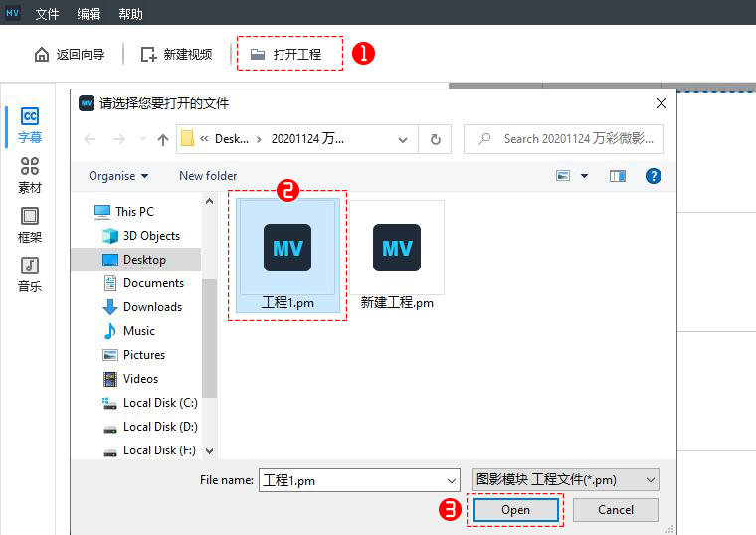756x535 pixels.
Task: Open the 编辑 menu
Action: coord(89,14)
